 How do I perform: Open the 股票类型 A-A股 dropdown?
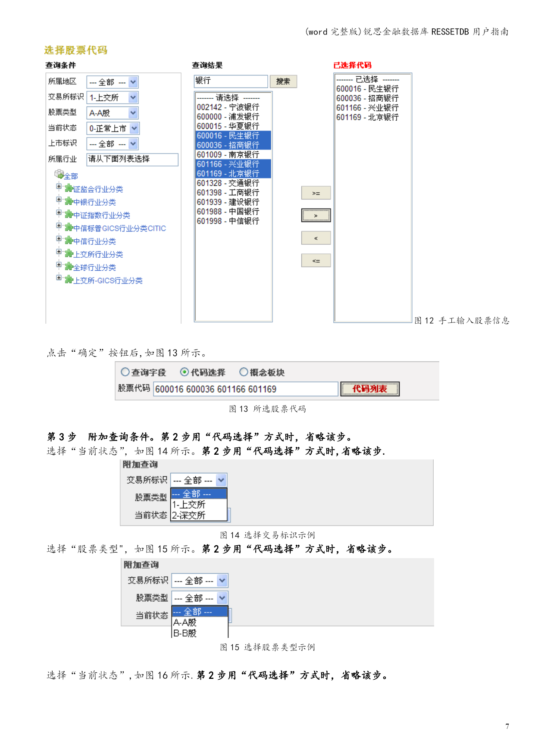[x=113, y=113]
